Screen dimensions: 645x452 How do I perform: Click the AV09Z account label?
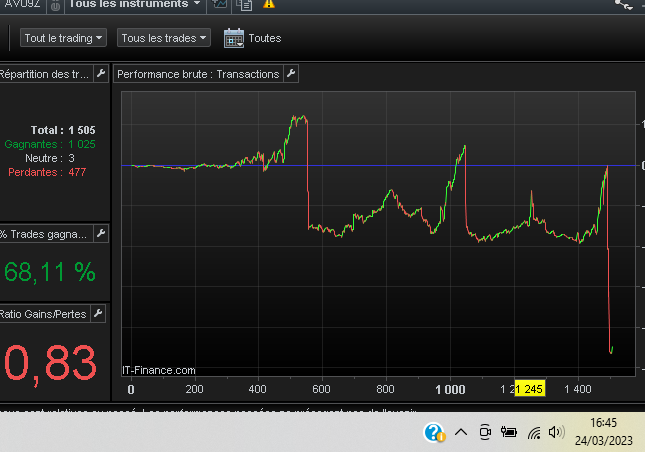[x=22, y=4]
